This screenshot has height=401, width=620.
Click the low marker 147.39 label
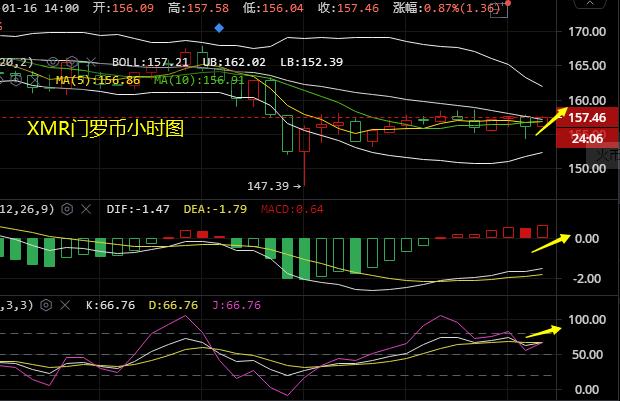(268, 186)
